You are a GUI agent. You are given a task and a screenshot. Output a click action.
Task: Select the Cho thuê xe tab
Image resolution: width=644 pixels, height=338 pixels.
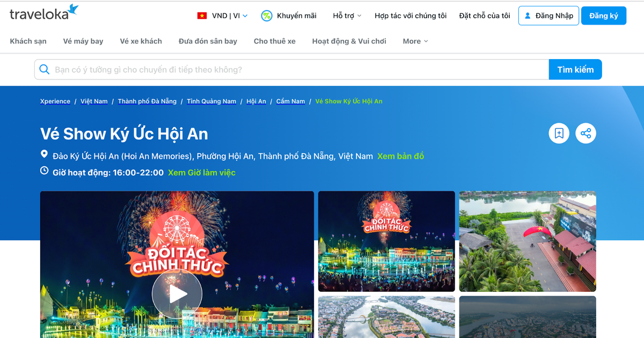[x=275, y=41]
